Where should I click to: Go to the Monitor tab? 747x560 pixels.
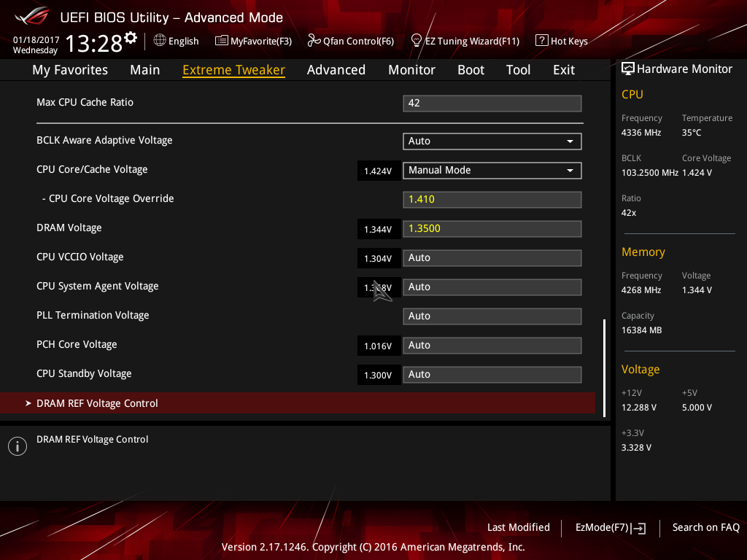[x=411, y=70]
